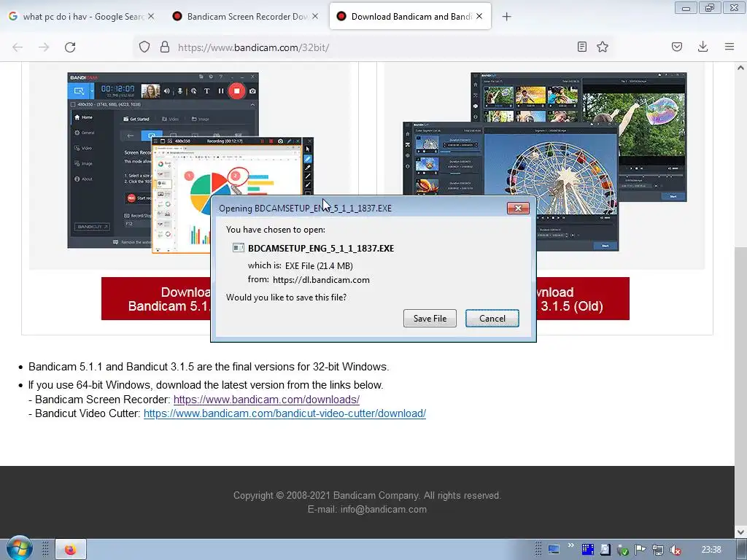Click the desktop monitor icon in the taskbar
Viewport: 747px width, 560px height.
554,550
